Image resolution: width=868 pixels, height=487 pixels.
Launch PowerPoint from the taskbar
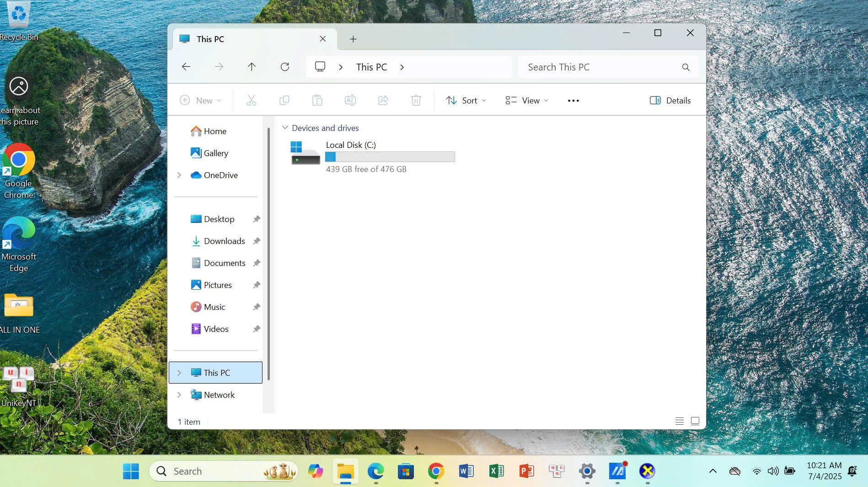click(x=526, y=471)
